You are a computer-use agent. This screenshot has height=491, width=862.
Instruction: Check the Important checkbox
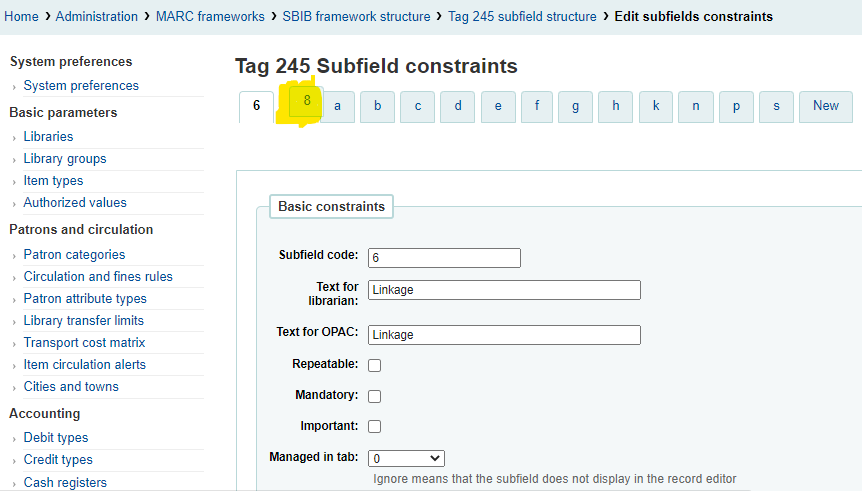(374, 426)
